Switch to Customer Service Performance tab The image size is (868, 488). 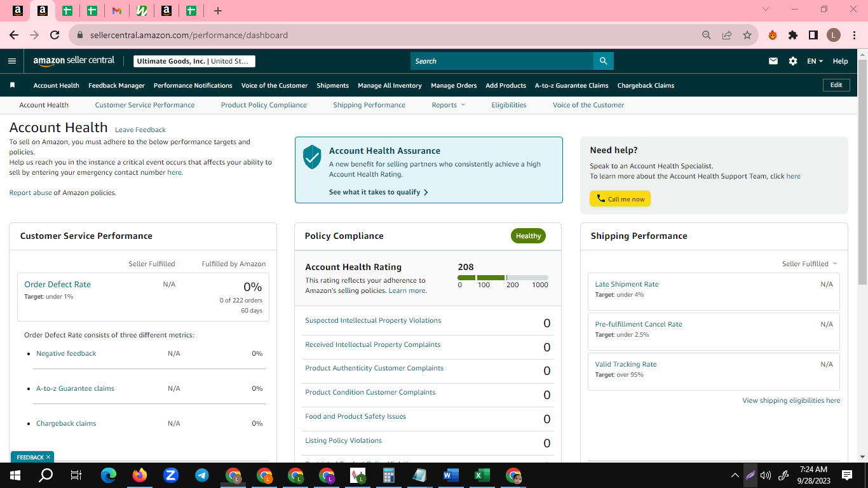[x=145, y=105]
